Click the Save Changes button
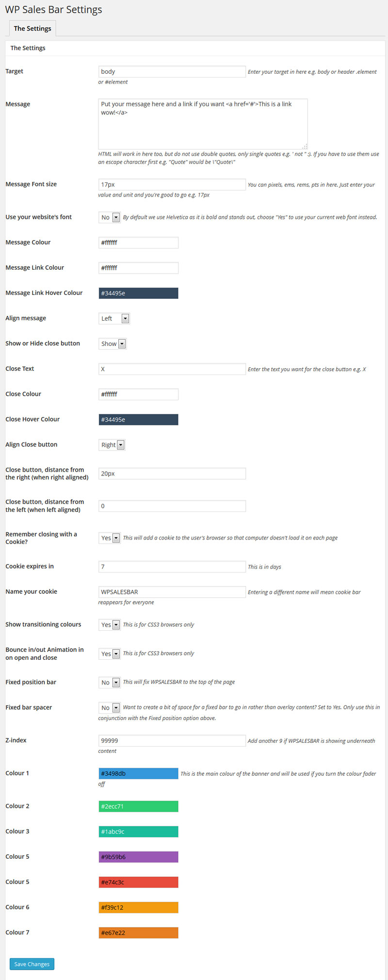Viewport: 388px width, 980px height. click(32, 964)
